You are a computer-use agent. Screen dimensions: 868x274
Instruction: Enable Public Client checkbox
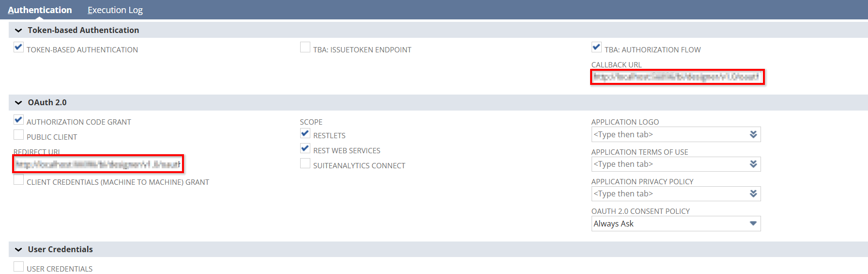click(18, 134)
